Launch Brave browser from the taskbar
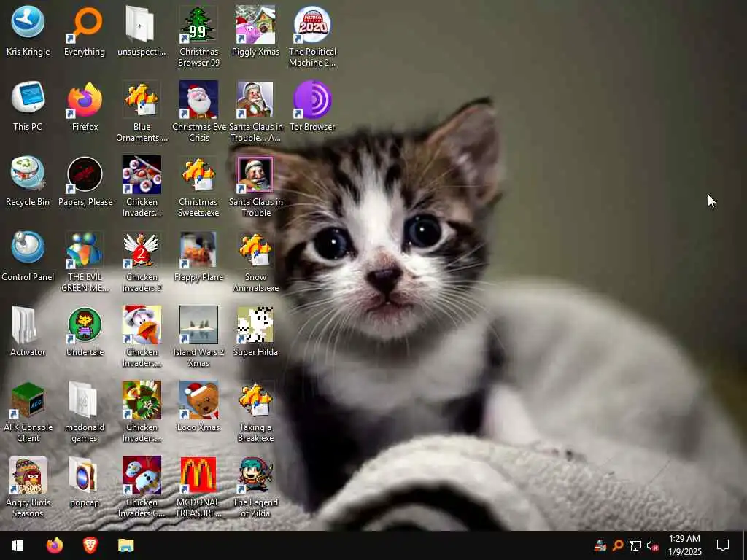 pos(90,545)
